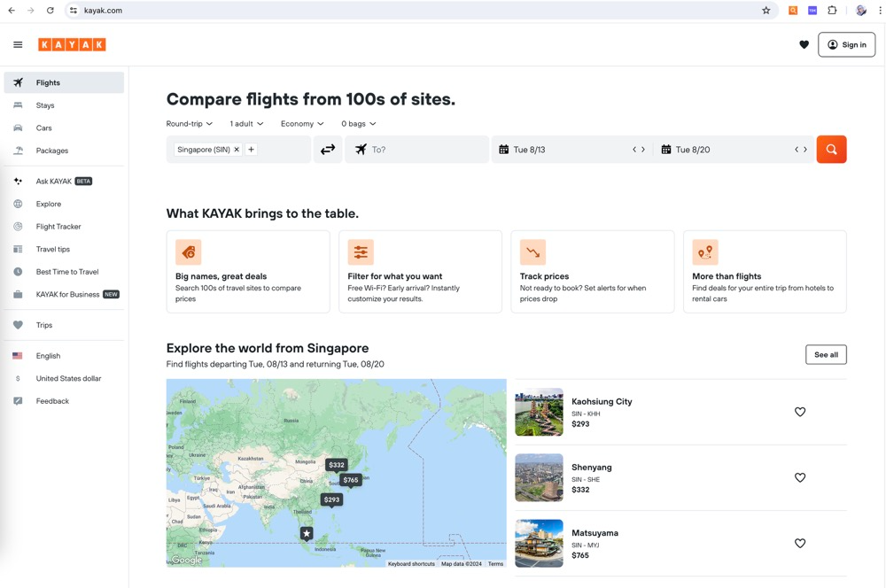Image resolution: width=886 pixels, height=588 pixels.
Task: Click the To? destination field
Action: (416, 150)
